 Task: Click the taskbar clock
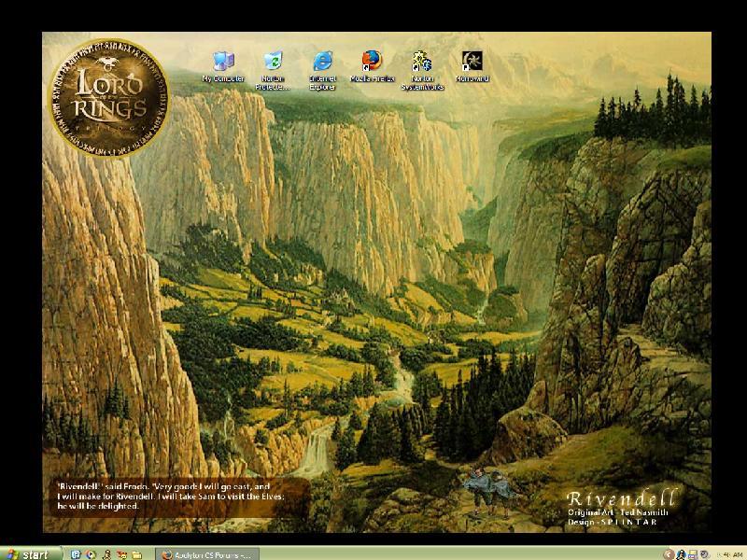pyautogui.click(x=728, y=553)
